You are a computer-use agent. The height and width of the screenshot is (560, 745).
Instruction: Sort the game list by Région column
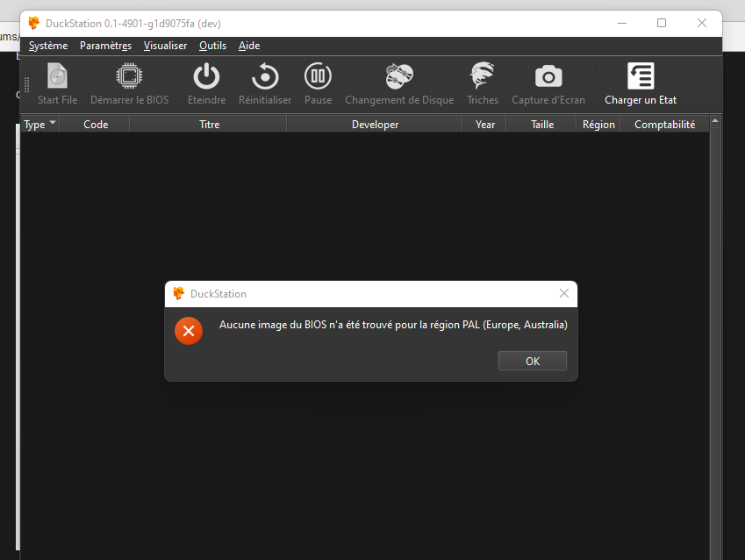pyautogui.click(x=598, y=124)
